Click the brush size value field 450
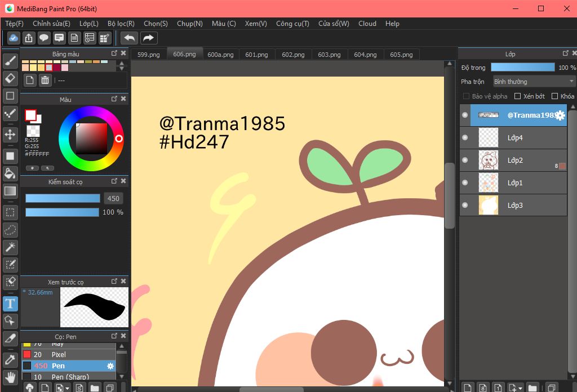577x392 pixels. [x=113, y=199]
